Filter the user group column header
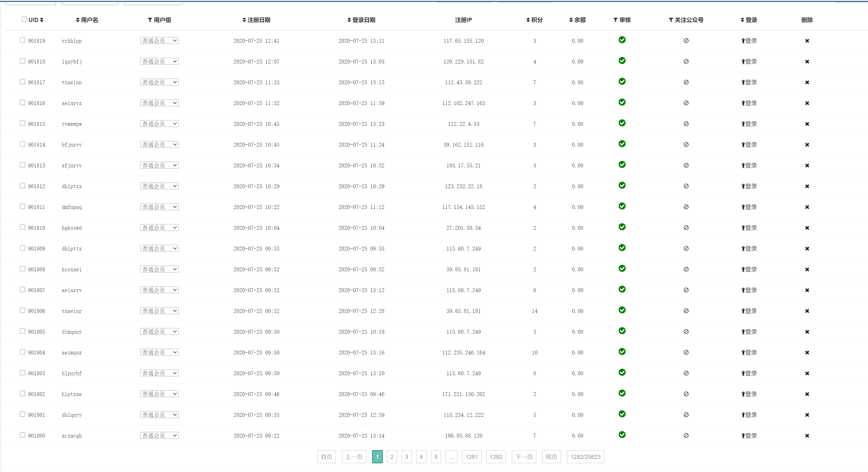The height and width of the screenshot is (472, 868). coord(159,20)
